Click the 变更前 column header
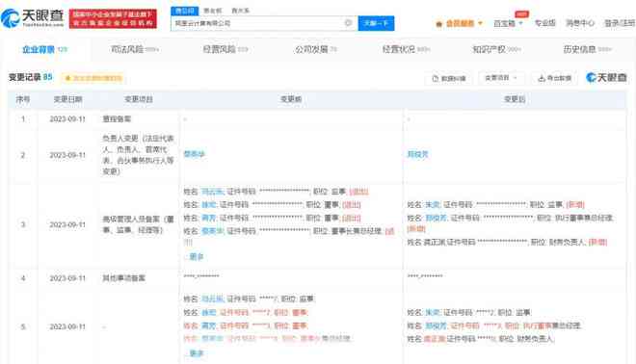This screenshot has height=364, width=636. 291,99
